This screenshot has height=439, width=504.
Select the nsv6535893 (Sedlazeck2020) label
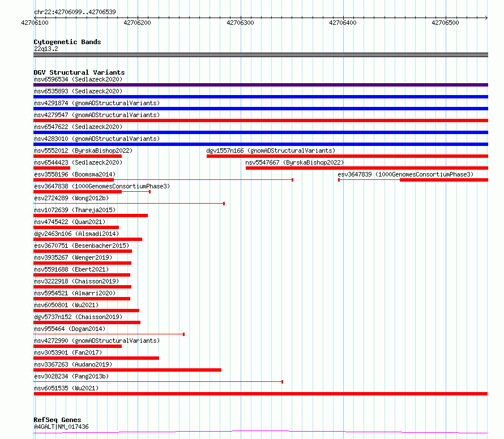point(78,91)
